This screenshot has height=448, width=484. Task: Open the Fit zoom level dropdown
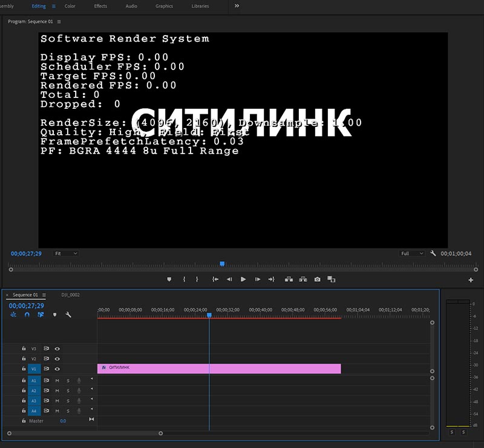tap(65, 253)
